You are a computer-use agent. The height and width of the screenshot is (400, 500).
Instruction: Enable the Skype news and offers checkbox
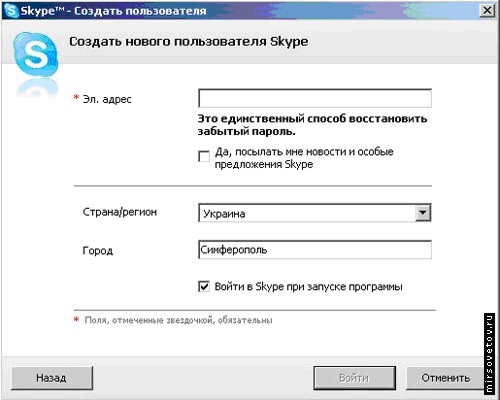(x=204, y=156)
